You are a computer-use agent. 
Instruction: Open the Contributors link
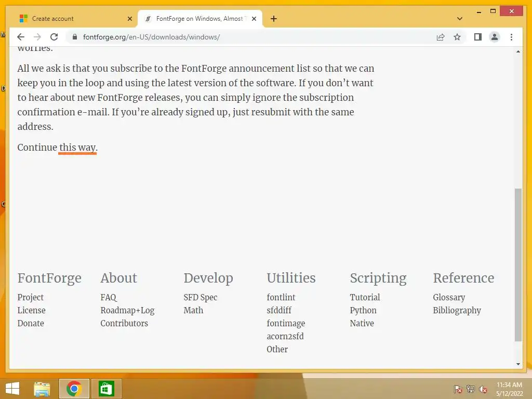[x=124, y=323]
